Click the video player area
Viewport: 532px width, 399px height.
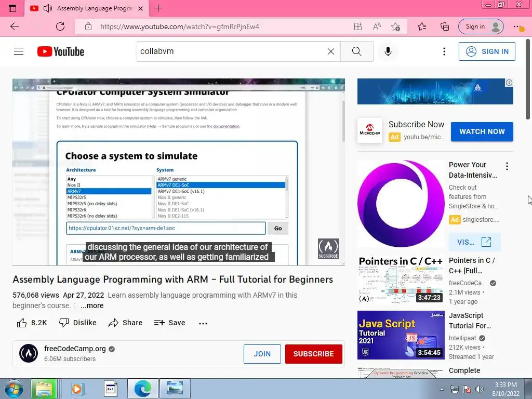179,171
